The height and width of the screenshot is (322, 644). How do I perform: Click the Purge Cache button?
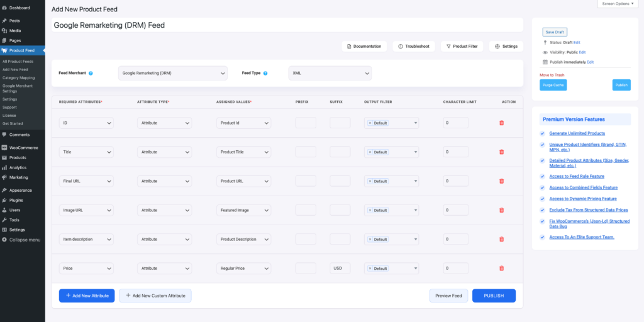pos(553,85)
